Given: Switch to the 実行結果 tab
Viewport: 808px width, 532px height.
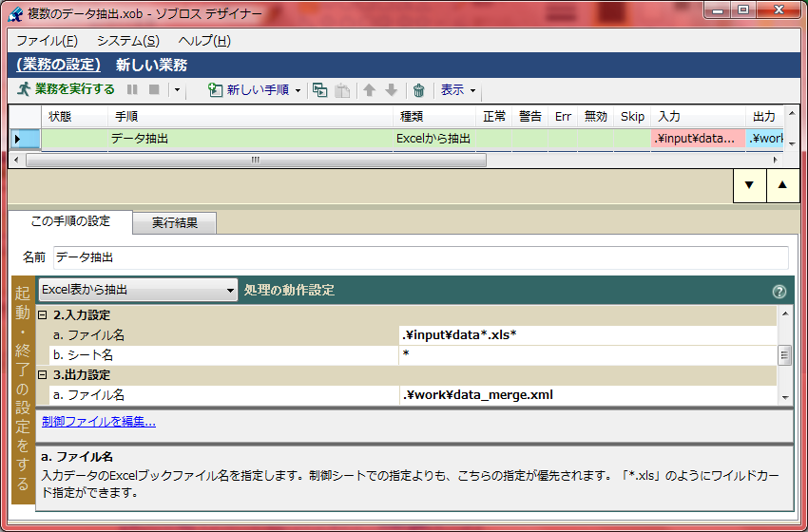Looking at the screenshot, I should click(x=175, y=223).
